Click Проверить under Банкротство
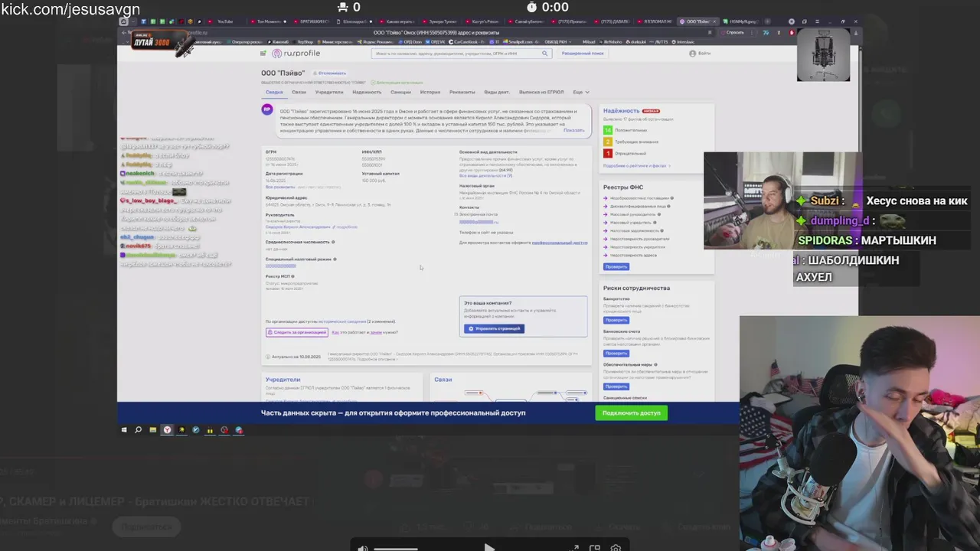980x551 pixels. 616,320
